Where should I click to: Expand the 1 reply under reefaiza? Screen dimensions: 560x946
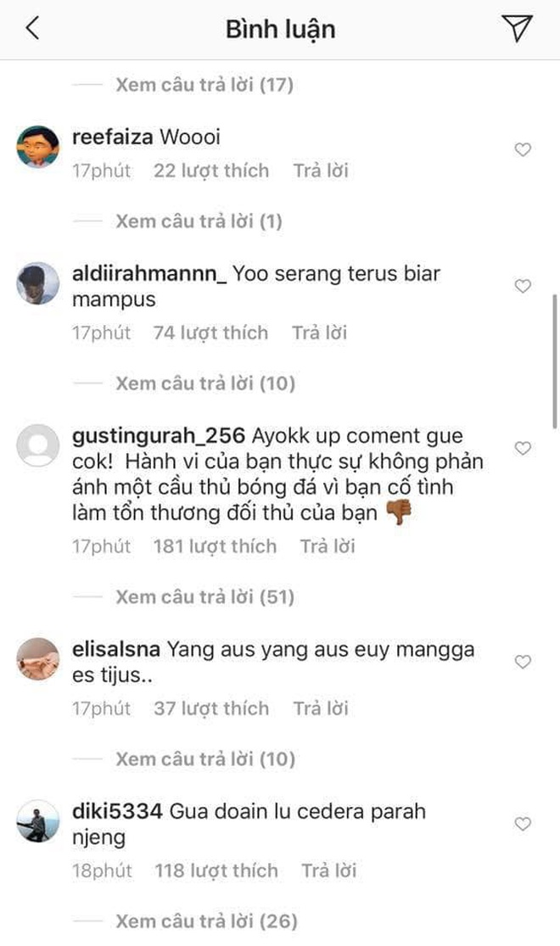point(199,221)
